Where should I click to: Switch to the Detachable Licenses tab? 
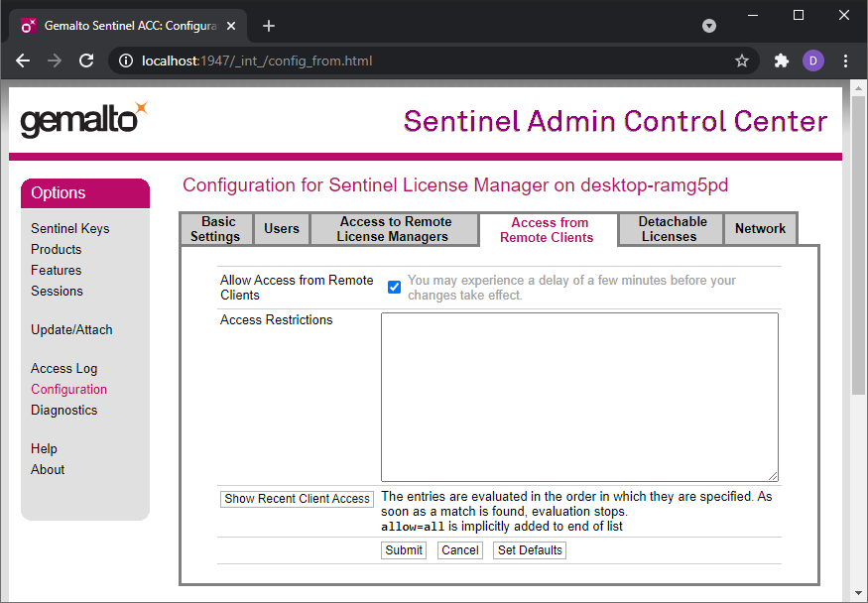click(x=671, y=228)
